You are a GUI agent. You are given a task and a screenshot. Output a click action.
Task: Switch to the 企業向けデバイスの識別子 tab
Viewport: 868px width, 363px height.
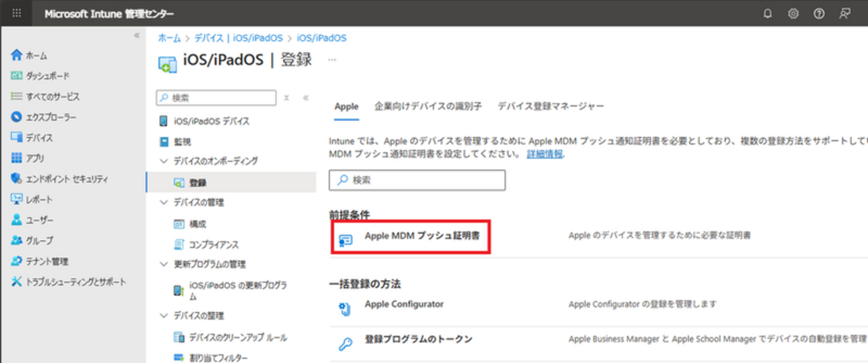(428, 106)
